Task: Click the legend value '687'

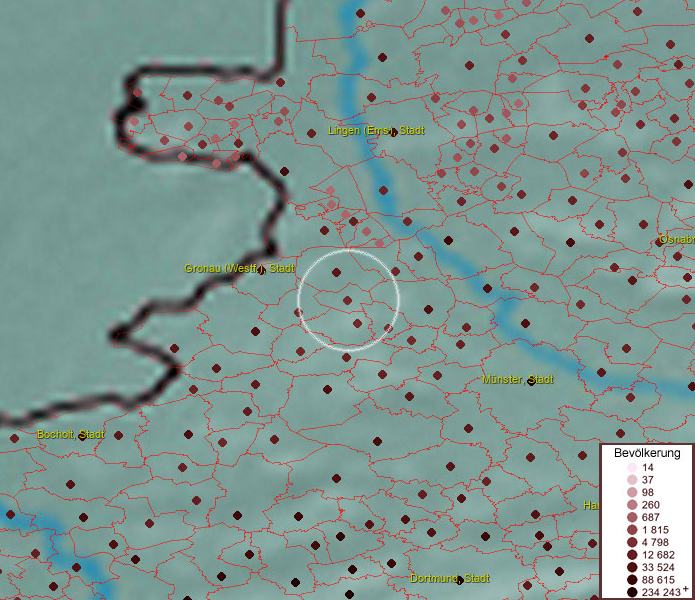Action: 651,517
